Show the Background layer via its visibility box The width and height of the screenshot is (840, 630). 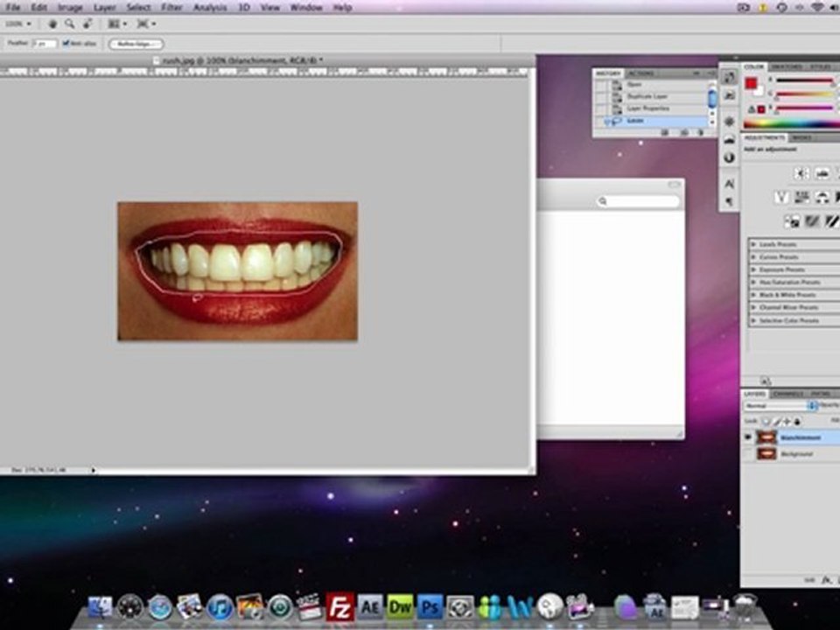748,454
